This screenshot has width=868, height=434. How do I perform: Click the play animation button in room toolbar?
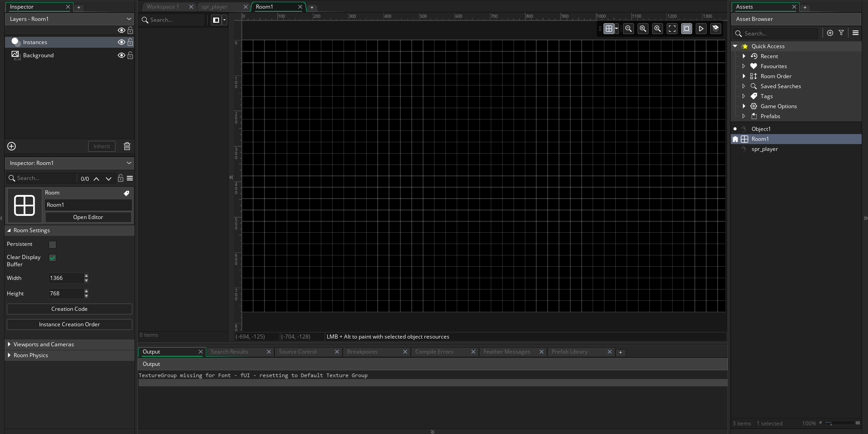point(701,29)
